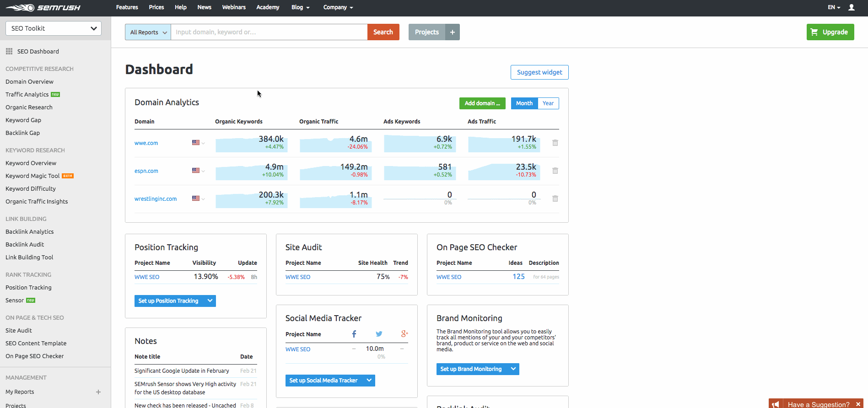Switch Domain Analytics to Year view

[548, 103]
